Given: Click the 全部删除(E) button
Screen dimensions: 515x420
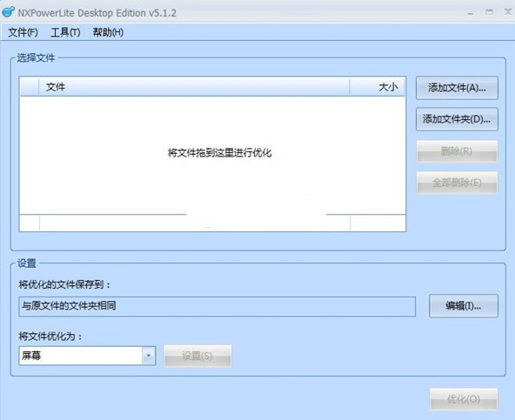Looking at the screenshot, I should pos(457,183).
